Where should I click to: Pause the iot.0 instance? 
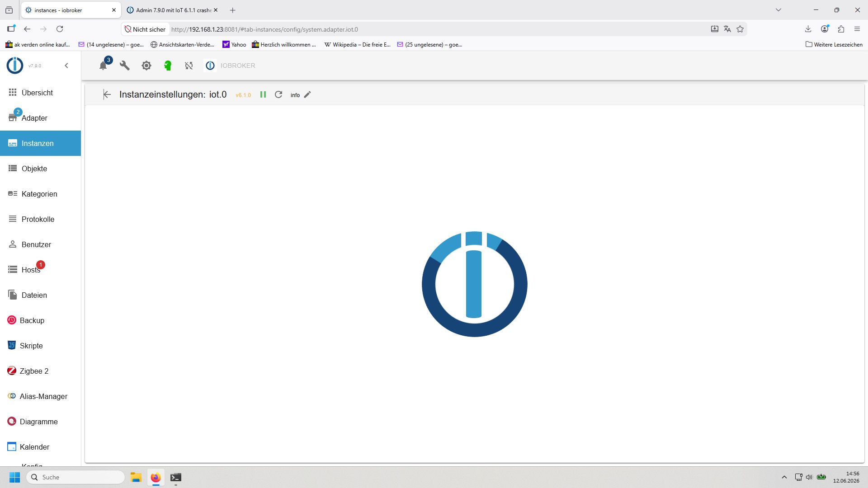click(x=263, y=94)
